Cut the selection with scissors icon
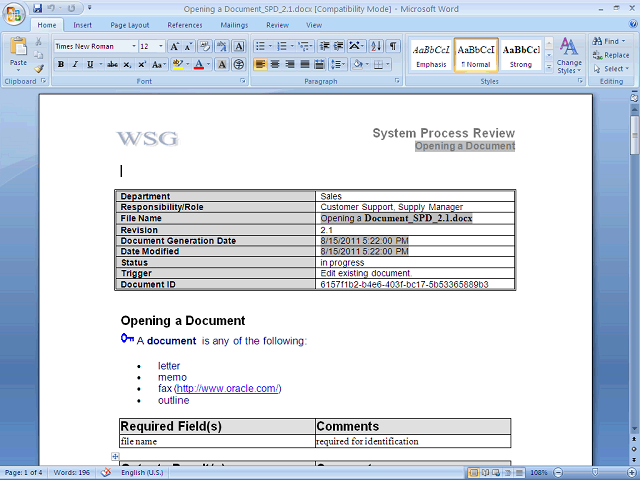 (38, 42)
